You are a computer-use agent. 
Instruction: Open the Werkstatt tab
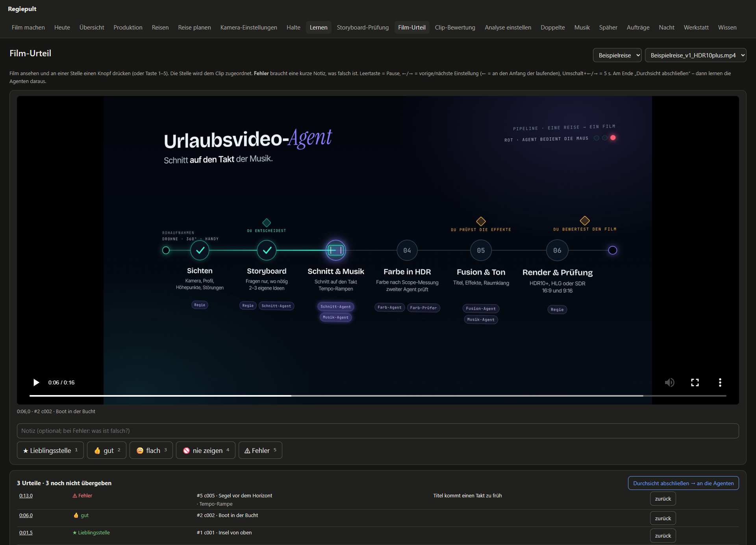pos(696,28)
